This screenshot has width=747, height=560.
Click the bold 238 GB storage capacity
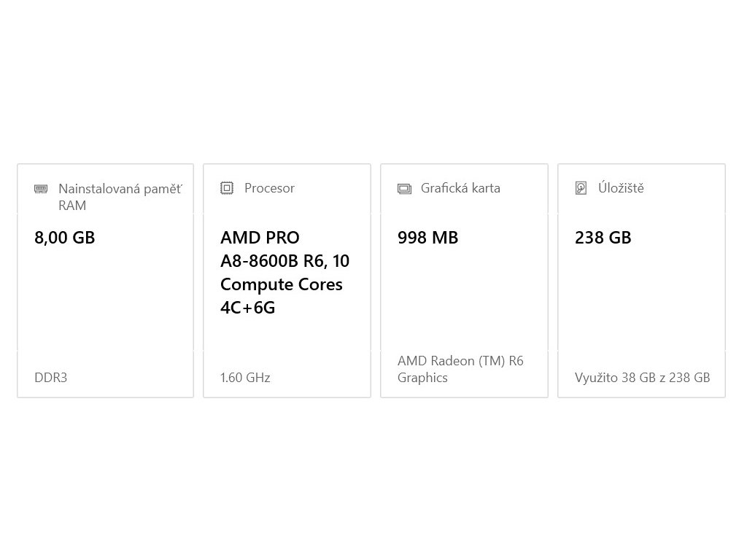pyautogui.click(x=603, y=238)
